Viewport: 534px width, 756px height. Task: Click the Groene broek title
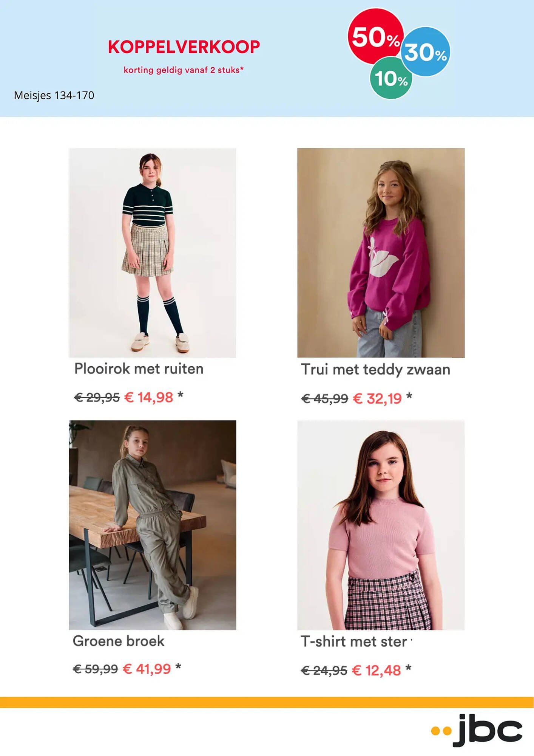(119, 641)
